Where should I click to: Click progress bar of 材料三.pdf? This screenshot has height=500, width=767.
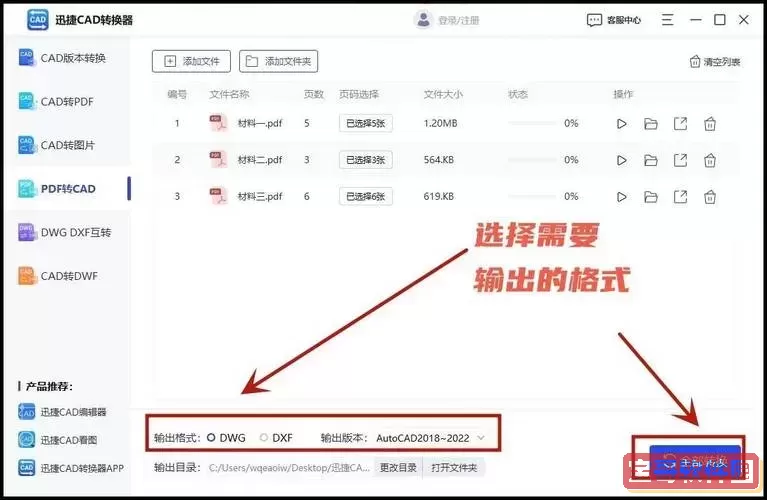(532, 196)
